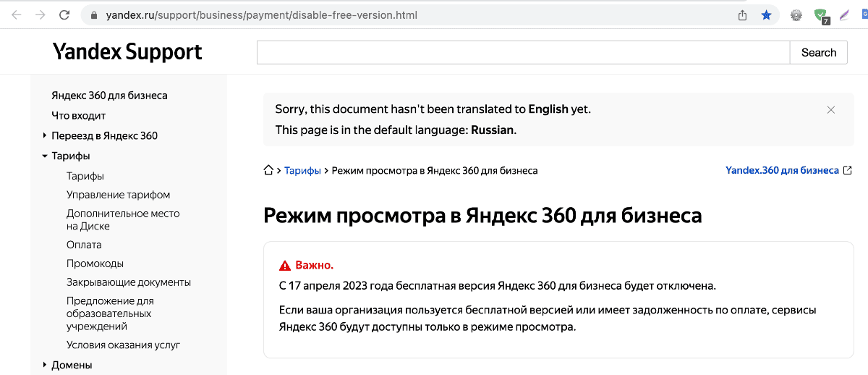Go to home via breadcrumb house icon

point(268,171)
